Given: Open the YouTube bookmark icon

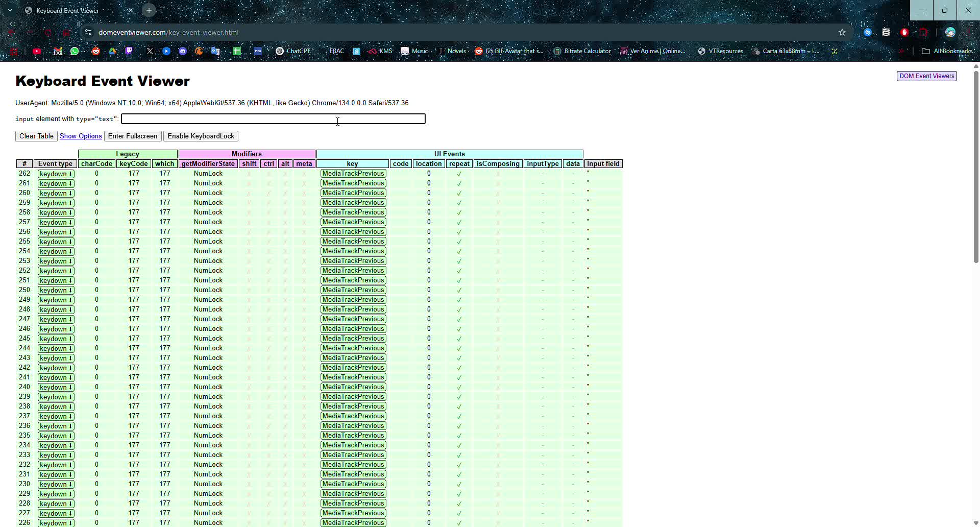Looking at the screenshot, I should click(37, 51).
